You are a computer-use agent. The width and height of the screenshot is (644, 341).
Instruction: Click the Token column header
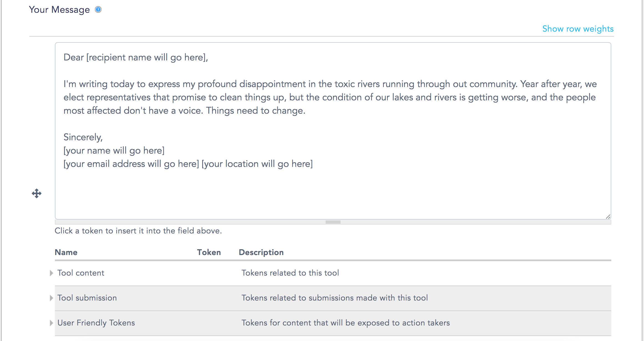[x=209, y=252]
